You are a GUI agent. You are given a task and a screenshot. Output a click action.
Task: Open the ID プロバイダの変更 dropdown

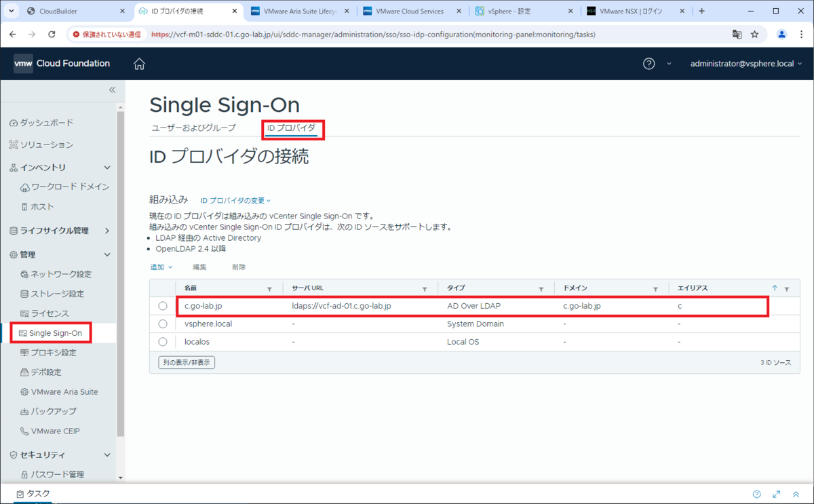(235, 201)
